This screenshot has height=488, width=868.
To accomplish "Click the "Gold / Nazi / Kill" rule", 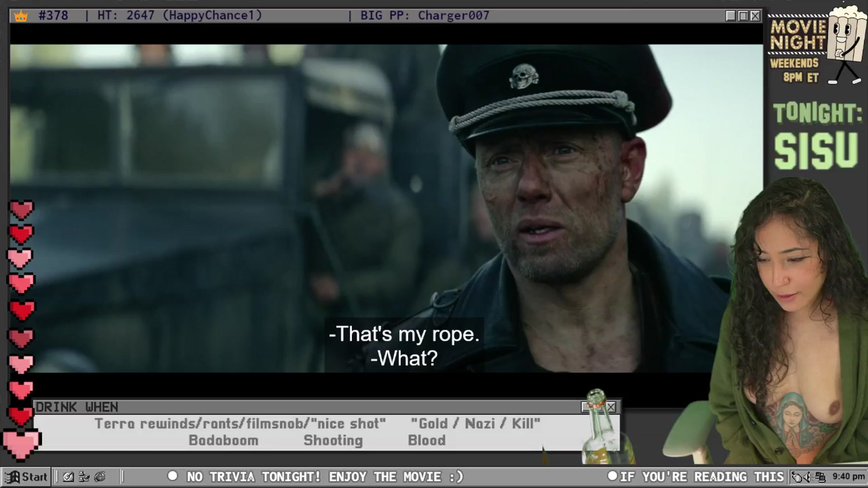I will tap(476, 424).
